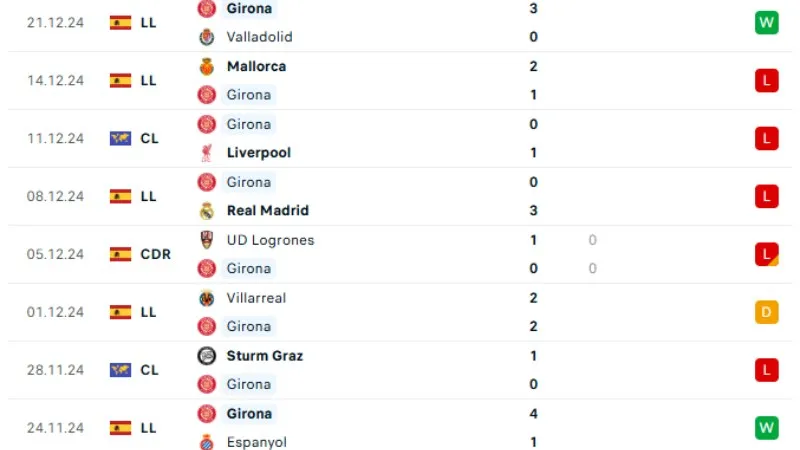This screenshot has height=450, width=800.
Task: Click the Real Madrid club crest icon
Action: [207, 211]
